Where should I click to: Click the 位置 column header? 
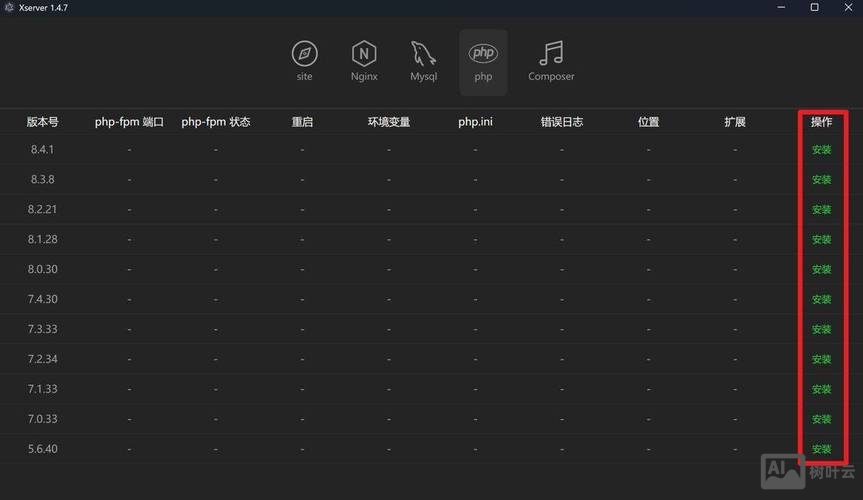648,122
